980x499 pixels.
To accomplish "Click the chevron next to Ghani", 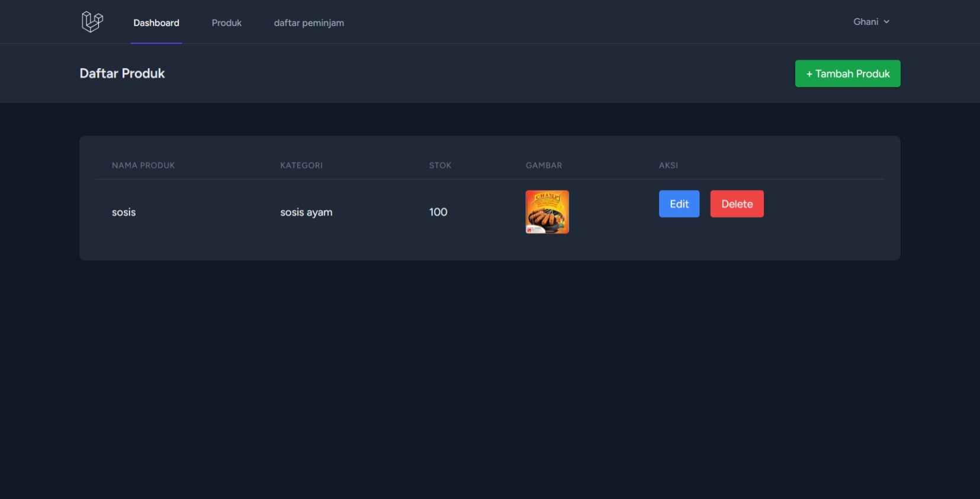I will (x=886, y=22).
